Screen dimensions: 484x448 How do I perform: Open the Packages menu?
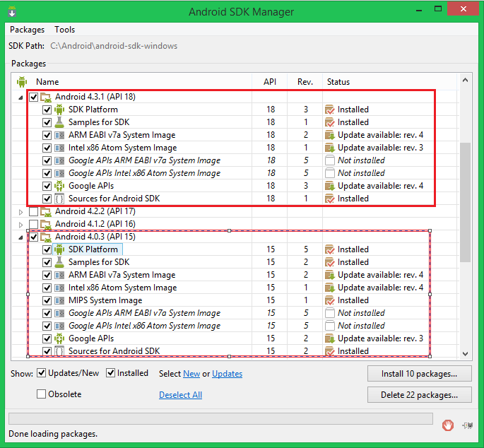[27, 30]
